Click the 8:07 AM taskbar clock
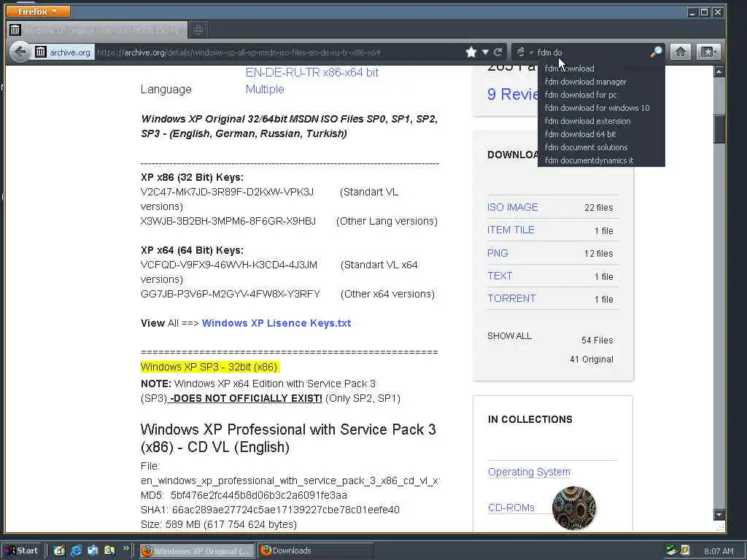The image size is (747, 560). 719,551
